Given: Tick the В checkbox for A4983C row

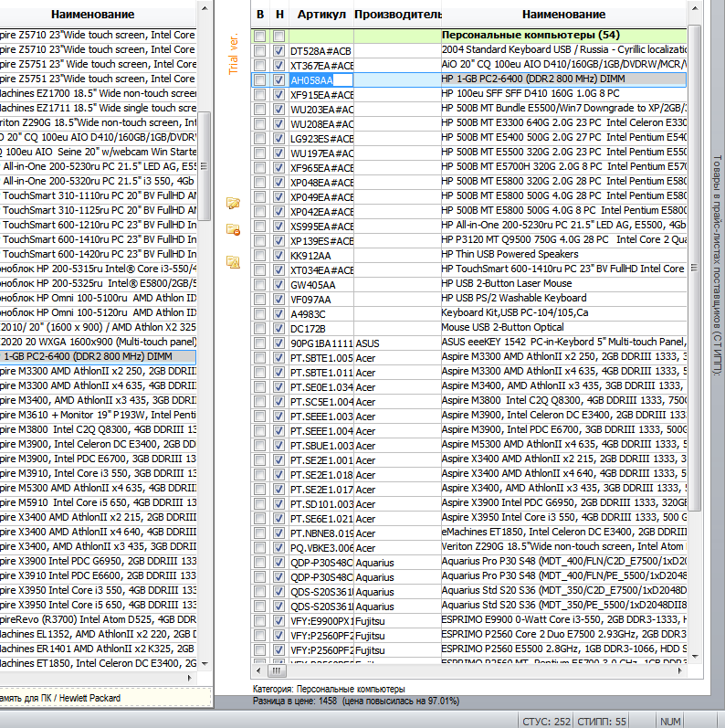Looking at the screenshot, I should [x=260, y=314].
